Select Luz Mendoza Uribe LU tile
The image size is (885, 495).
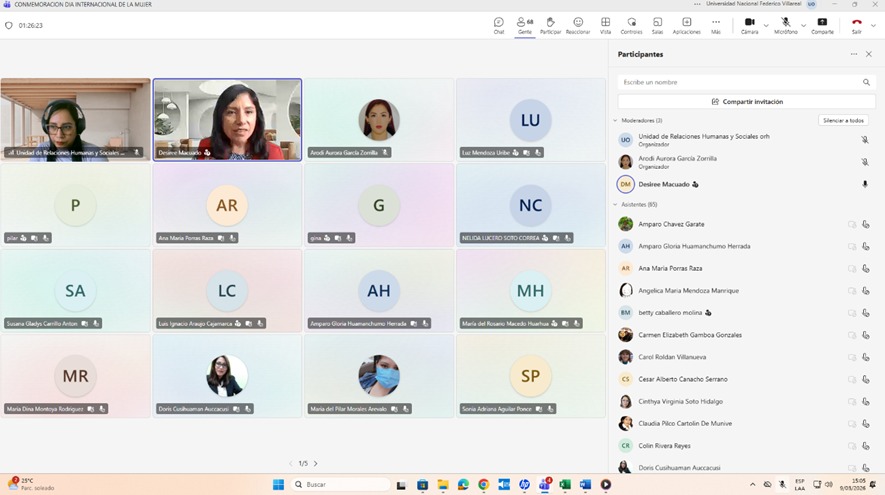531,120
